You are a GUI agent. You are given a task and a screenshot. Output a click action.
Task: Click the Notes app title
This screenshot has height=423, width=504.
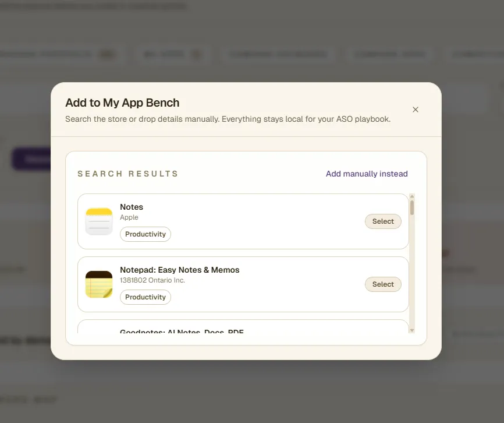point(132,207)
